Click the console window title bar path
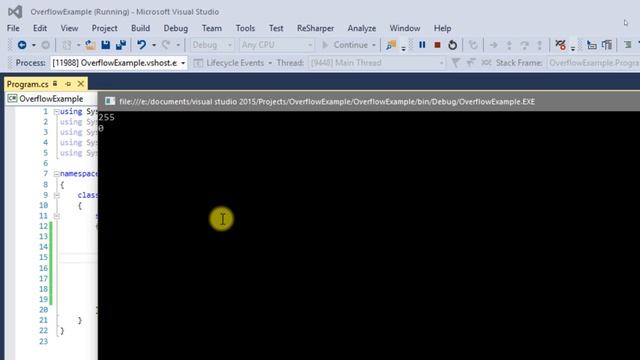Image resolution: width=640 pixels, height=360 pixels. coord(327,101)
